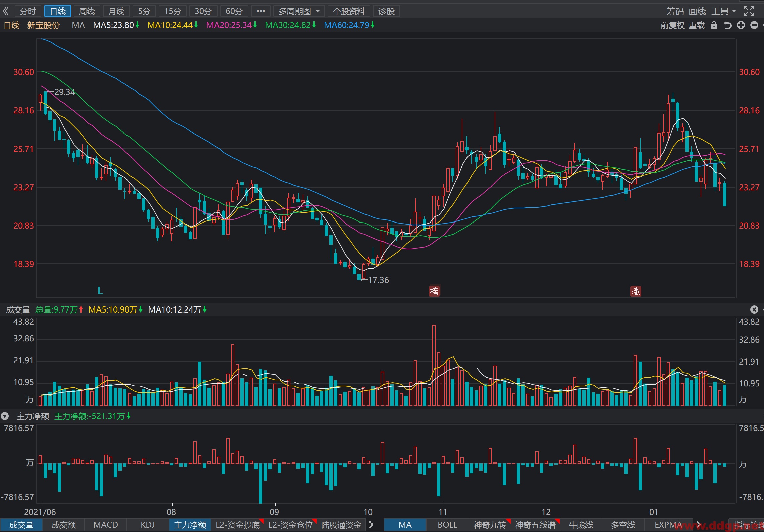Screen dimensions: 764x532
Task: Click the fullscreen expand icon
Action: tap(749, 11)
